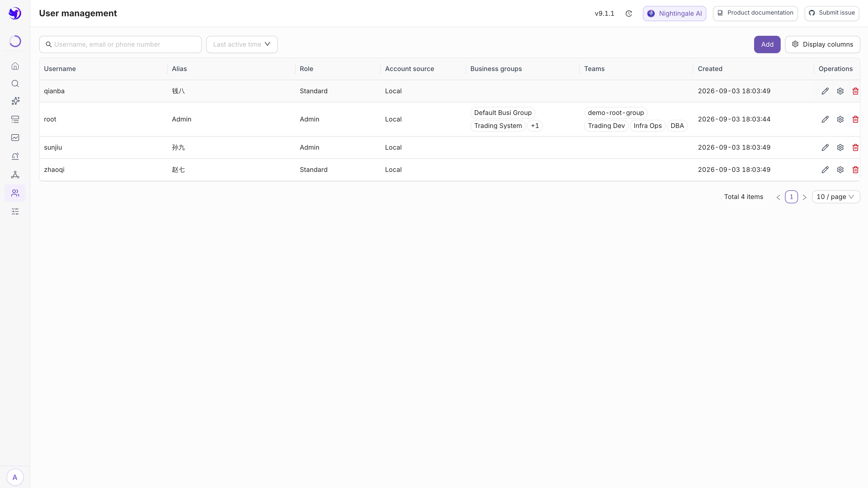The width and height of the screenshot is (868, 488).
Task: Expand the +1 business groups tag
Action: [535, 126]
